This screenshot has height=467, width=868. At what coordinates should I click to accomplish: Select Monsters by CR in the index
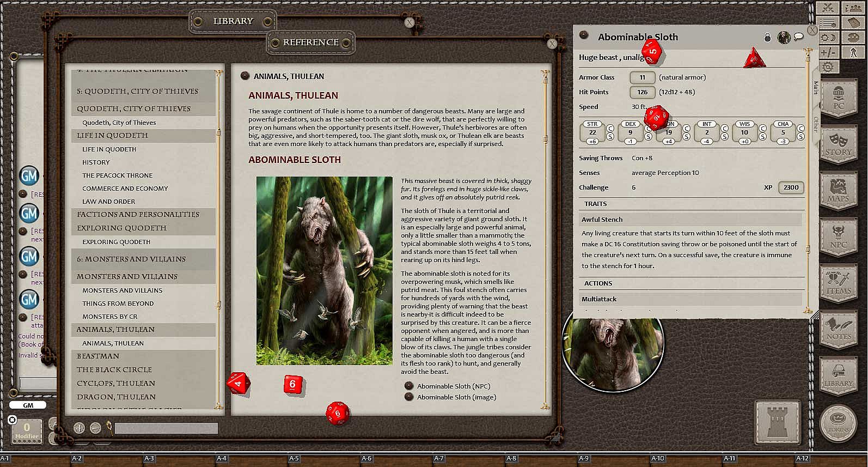[x=110, y=317]
